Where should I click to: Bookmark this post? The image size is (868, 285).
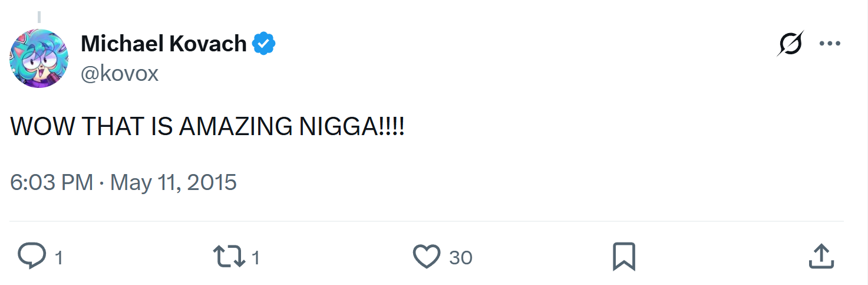click(623, 257)
